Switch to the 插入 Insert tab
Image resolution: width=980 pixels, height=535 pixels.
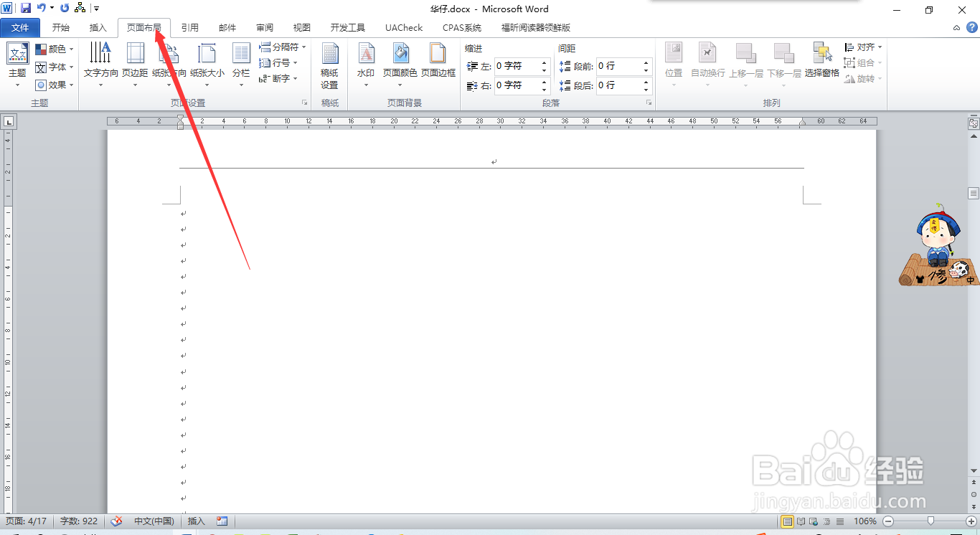[98, 28]
